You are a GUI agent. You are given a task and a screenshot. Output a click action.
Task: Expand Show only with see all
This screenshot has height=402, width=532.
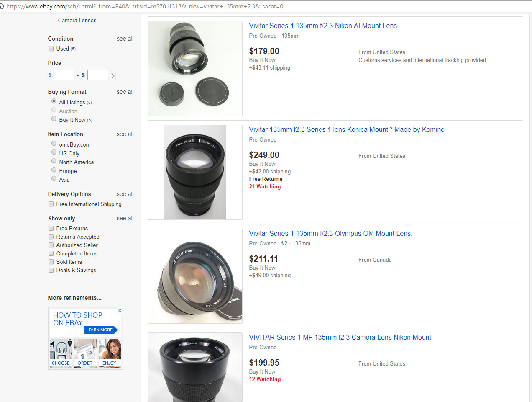(x=125, y=218)
